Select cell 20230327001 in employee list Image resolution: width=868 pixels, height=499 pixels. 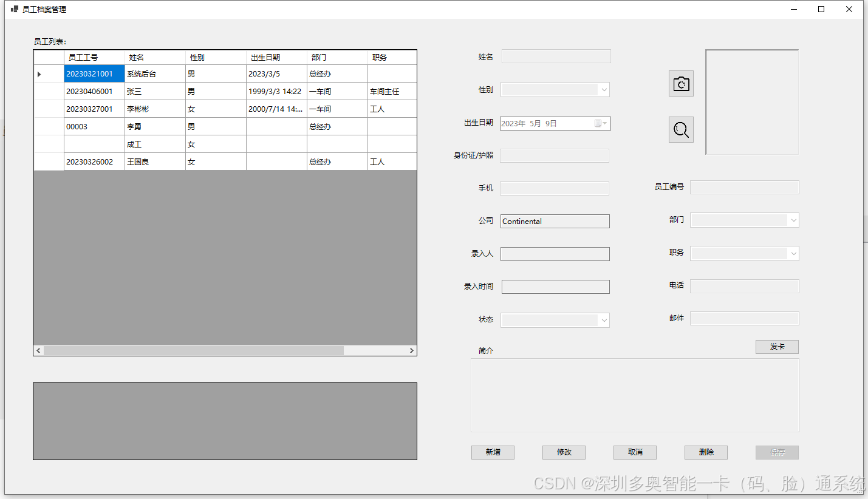(x=94, y=109)
